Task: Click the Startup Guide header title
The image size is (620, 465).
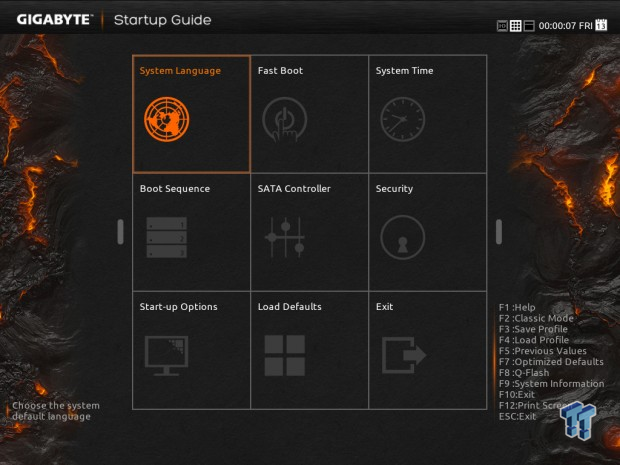Action: pos(163,20)
